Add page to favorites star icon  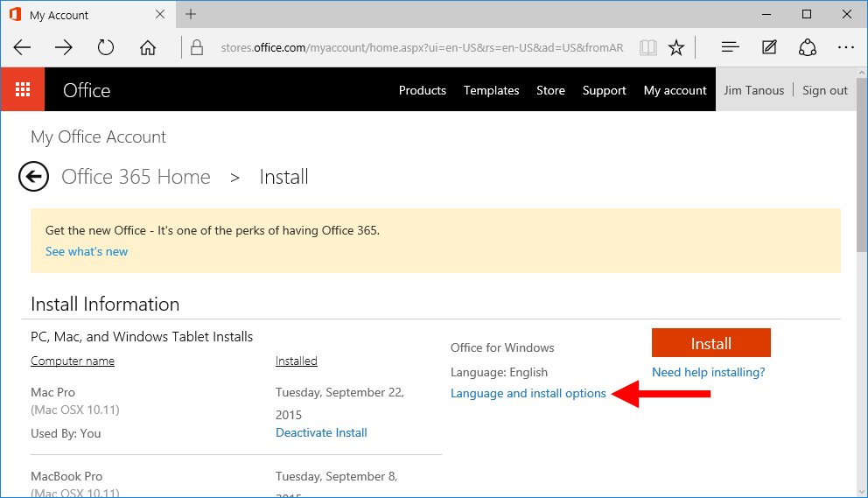pyautogui.click(x=675, y=47)
